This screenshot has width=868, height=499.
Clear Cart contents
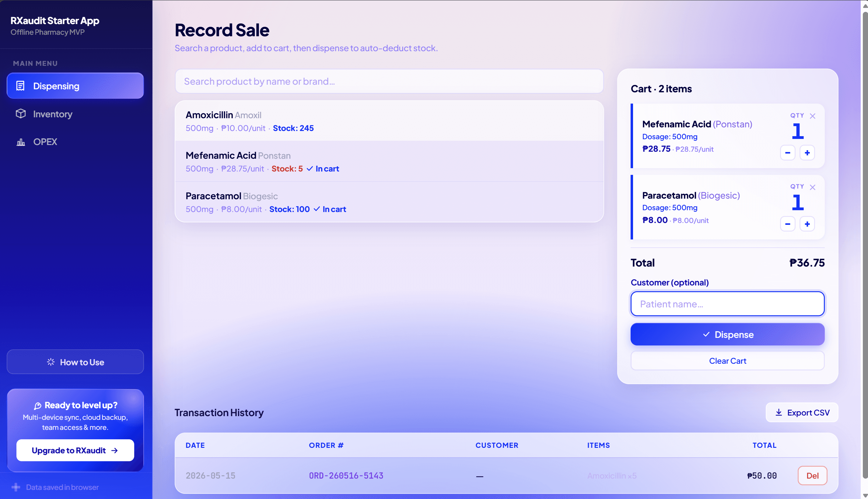click(x=728, y=361)
